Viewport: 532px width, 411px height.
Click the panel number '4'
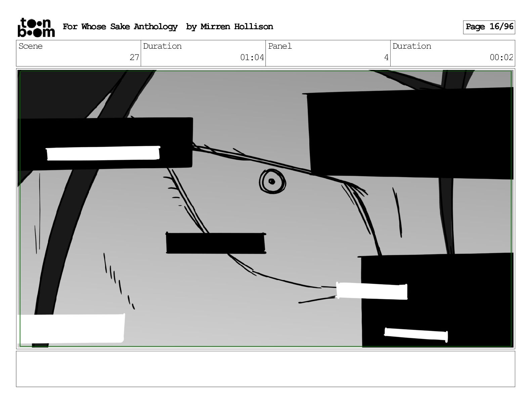386,57
